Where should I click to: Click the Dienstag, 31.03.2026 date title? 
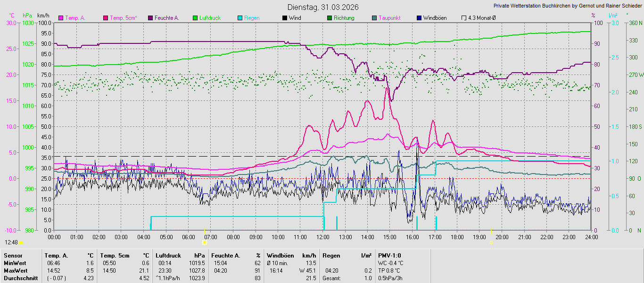point(323,7)
